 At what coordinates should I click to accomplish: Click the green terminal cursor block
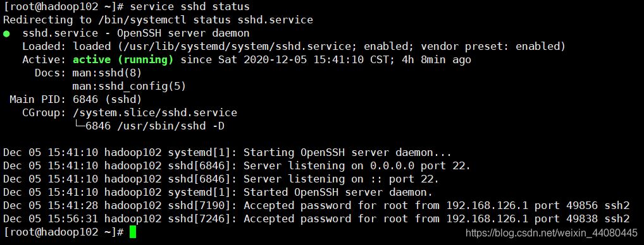click(x=133, y=232)
